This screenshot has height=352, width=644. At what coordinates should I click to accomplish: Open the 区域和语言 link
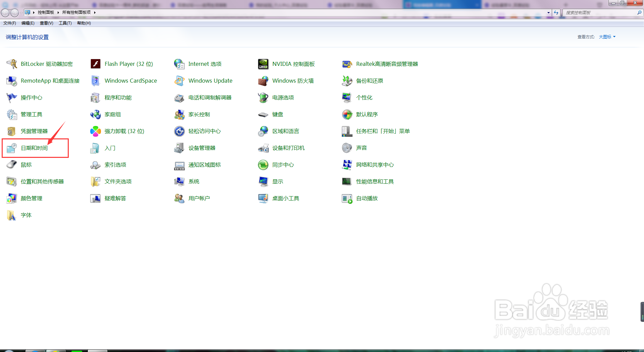(x=286, y=131)
